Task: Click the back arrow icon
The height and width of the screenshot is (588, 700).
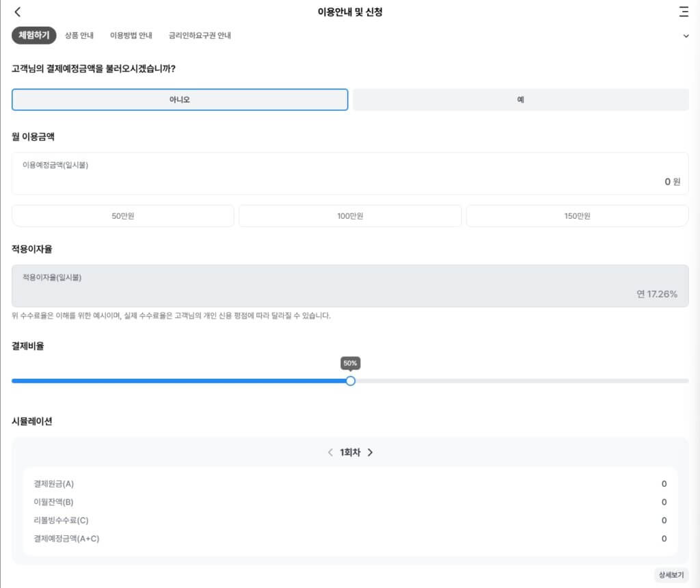Action: click(x=18, y=12)
